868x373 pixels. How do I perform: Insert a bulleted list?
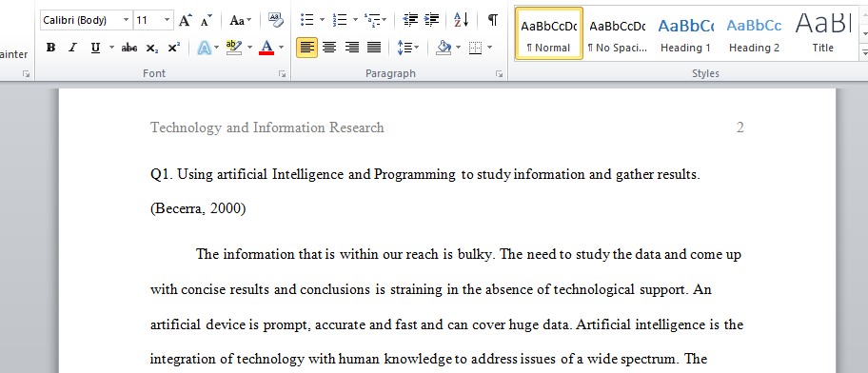click(306, 21)
